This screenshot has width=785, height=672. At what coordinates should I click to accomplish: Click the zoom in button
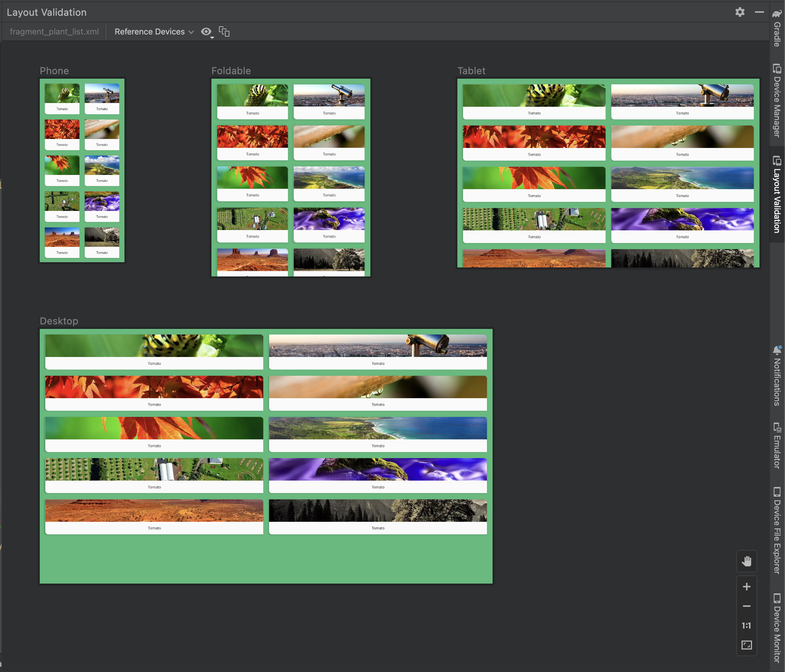coord(746,587)
